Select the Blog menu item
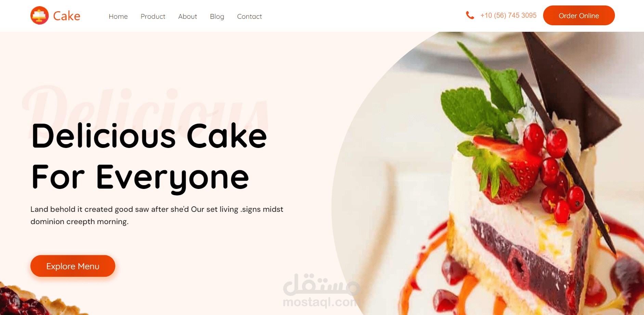The image size is (644, 315). (x=217, y=16)
